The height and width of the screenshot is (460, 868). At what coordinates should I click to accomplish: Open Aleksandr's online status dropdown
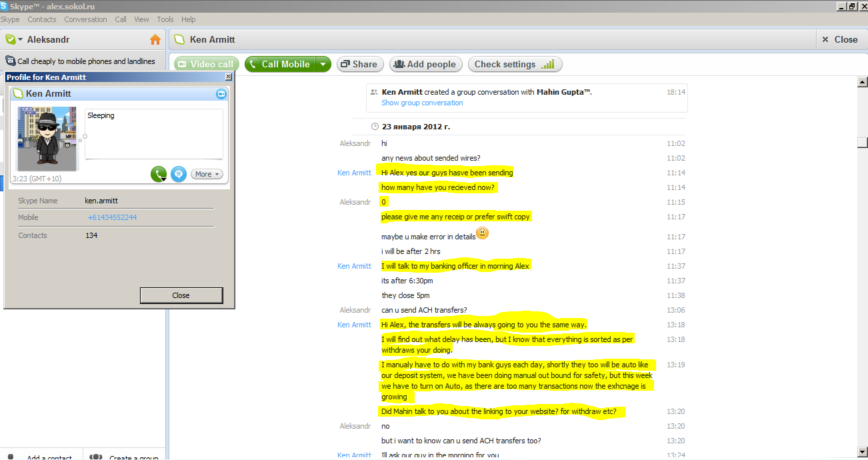point(14,39)
